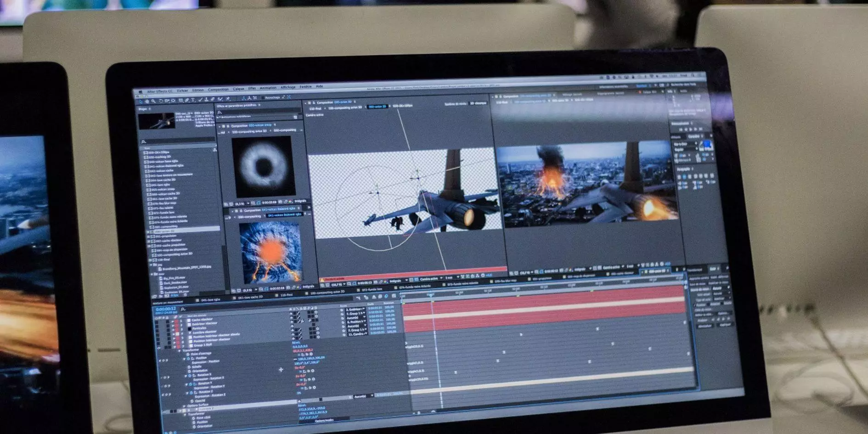Open the Caméra active view dropdown
This screenshot has width=868, height=434.
coord(428,279)
